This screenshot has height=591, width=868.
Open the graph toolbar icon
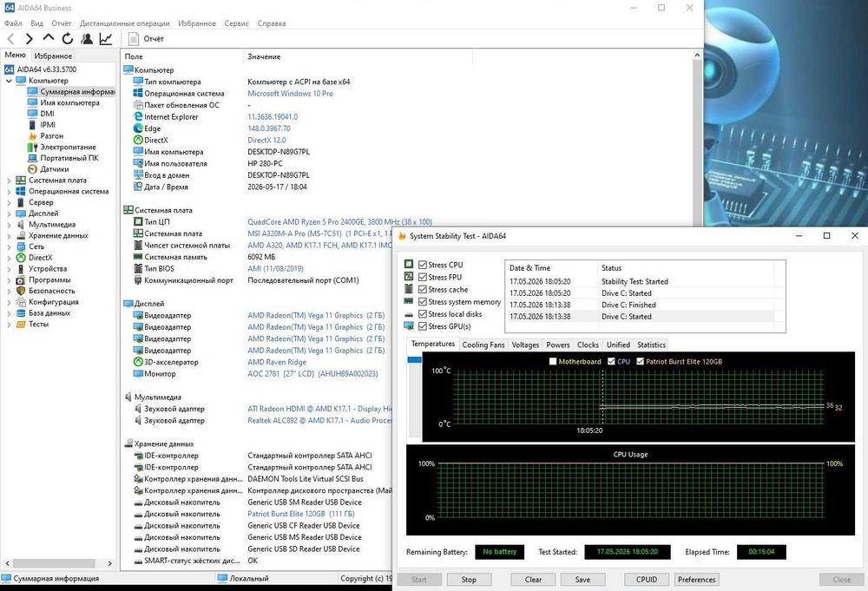[106, 39]
